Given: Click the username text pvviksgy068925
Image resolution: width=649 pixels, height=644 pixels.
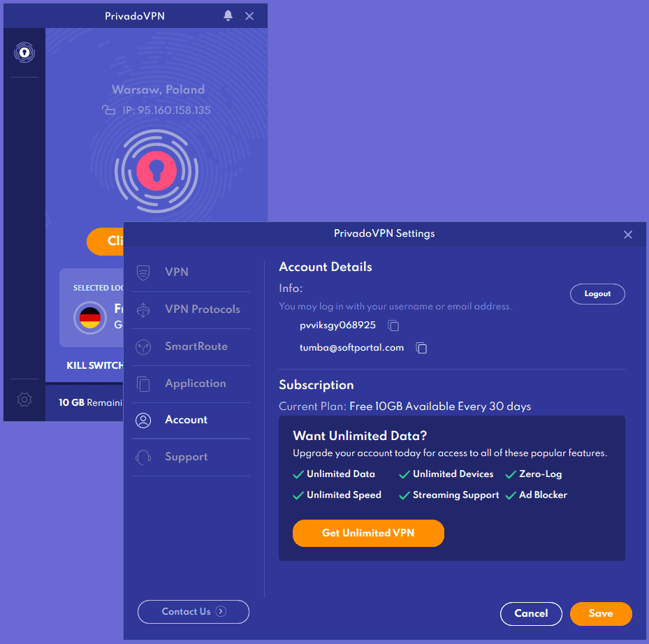Looking at the screenshot, I should click(x=337, y=325).
